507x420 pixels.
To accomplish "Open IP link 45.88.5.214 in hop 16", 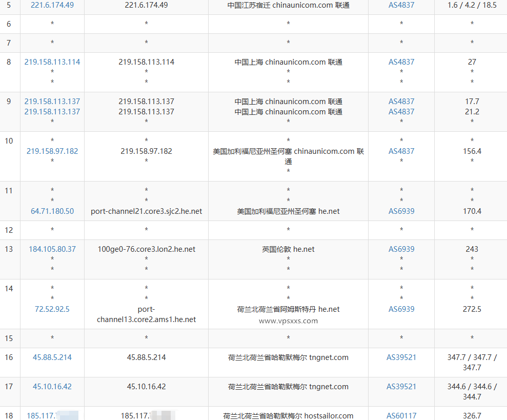I will [52, 357].
